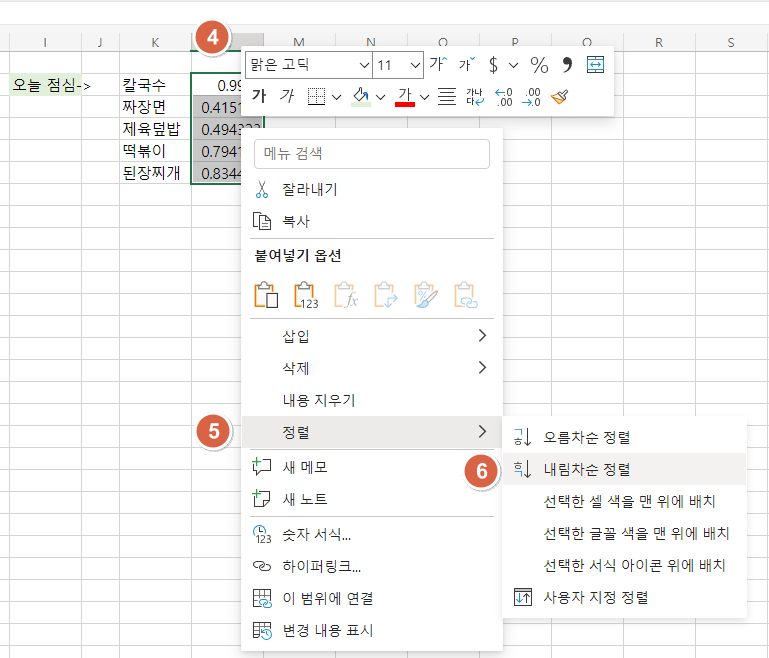Click the paste link icon
This screenshot has width=769, height=658.
pyautogui.click(x=466, y=295)
